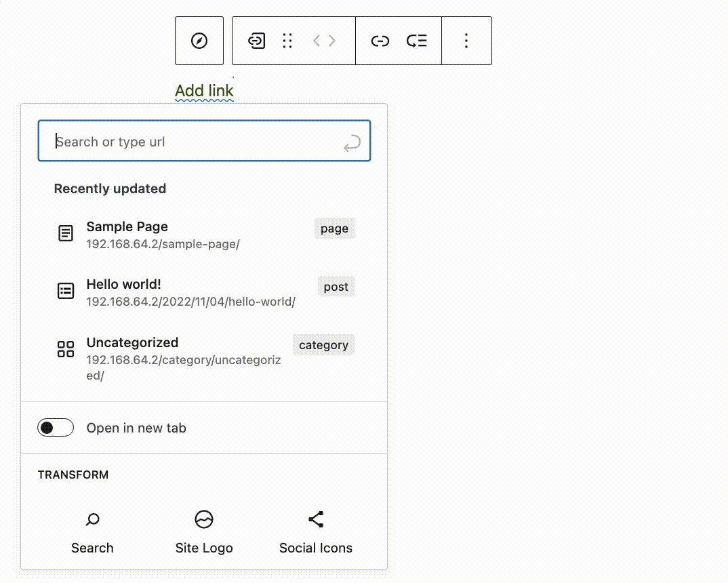The height and width of the screenshot is (583, 728).
Task: Click the Social Icons transform icon
Action: (315, 518)
